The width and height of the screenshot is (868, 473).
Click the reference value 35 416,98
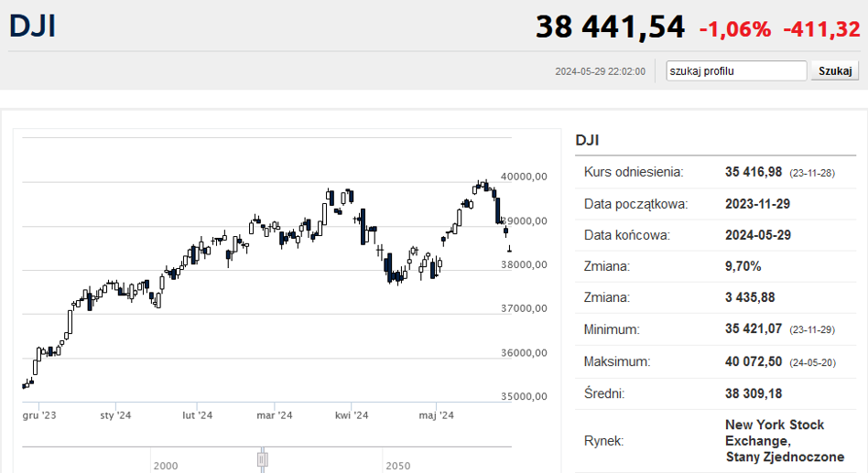click(754, 172)
